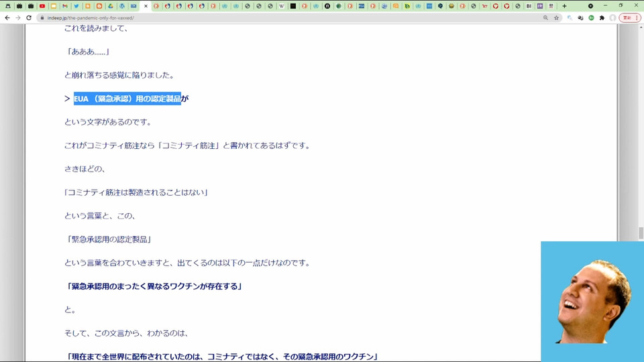
Task: Close the current indeep.jp tab
Action: 146,6
